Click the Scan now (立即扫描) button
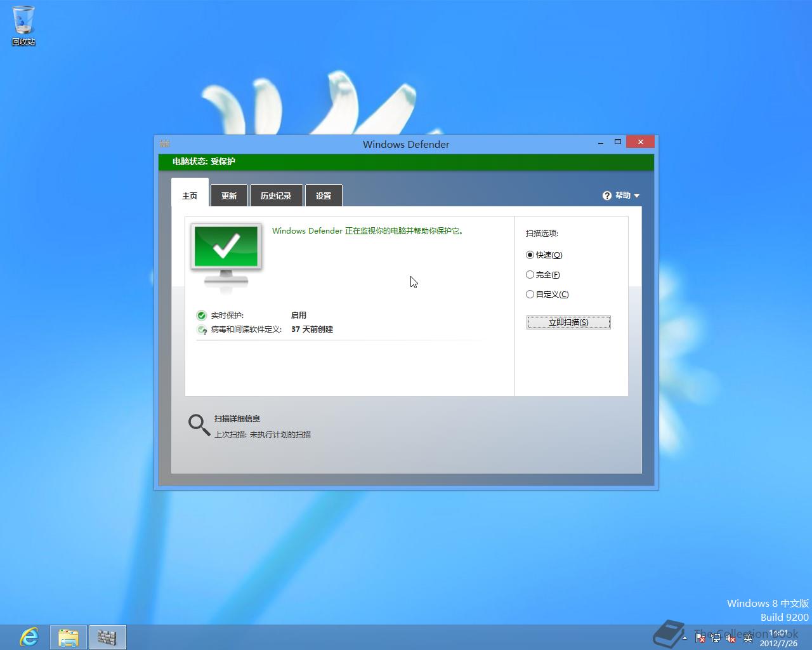This screenshot has width=812, height=650. coord(568,322)
